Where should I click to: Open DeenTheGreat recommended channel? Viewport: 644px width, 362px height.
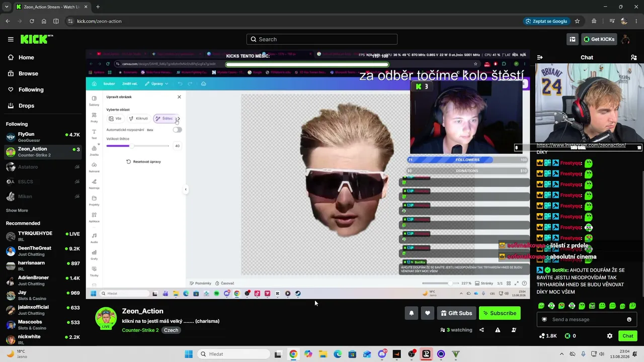coord(43,251)
